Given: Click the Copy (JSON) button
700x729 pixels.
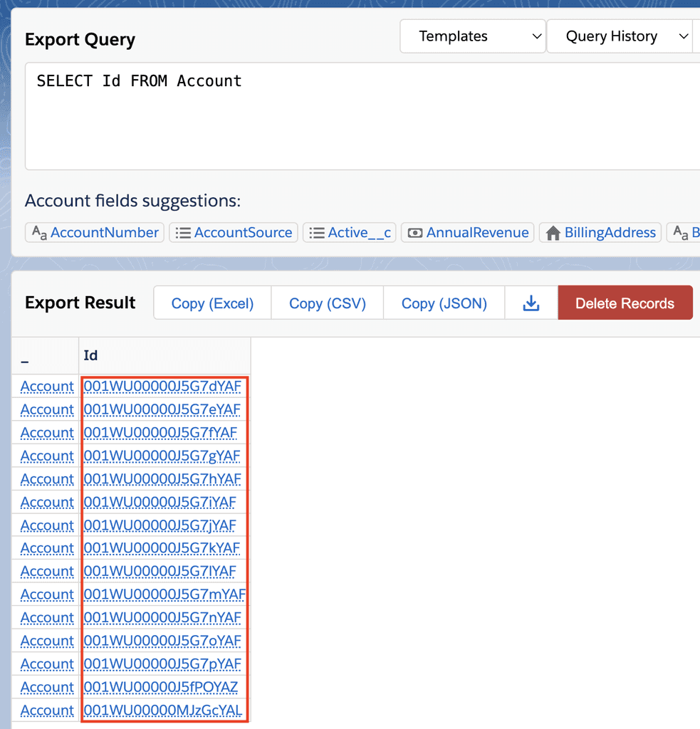Looking at the screenshot, I should coord(443,303).
